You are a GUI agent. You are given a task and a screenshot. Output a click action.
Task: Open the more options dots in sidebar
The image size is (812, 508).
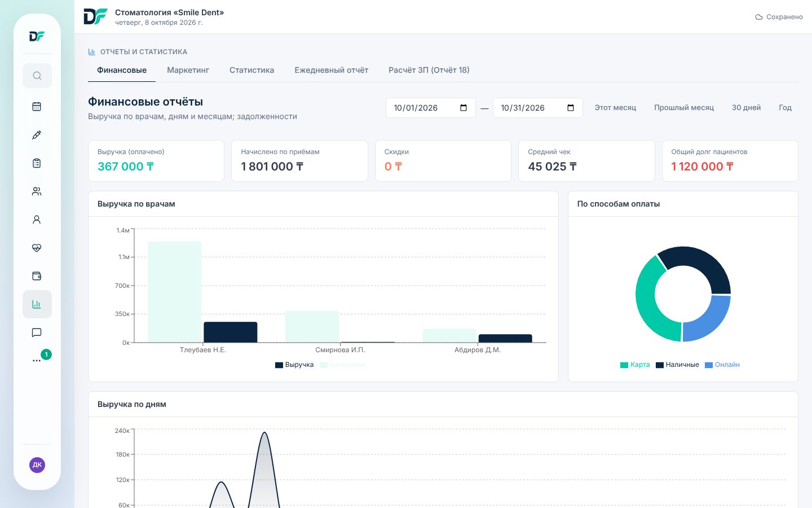pos(37,360)
